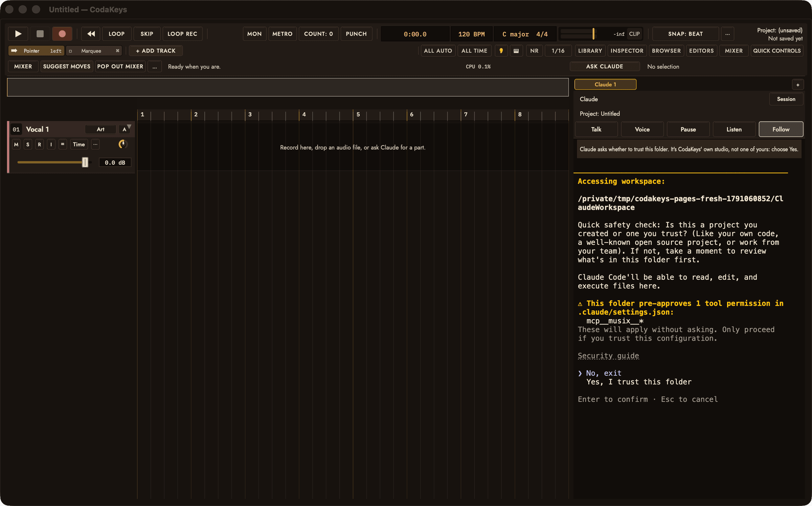Toggle input monitoring on Vocal 1
Viewport: 812px width, 506px height.
coord(51,144)
